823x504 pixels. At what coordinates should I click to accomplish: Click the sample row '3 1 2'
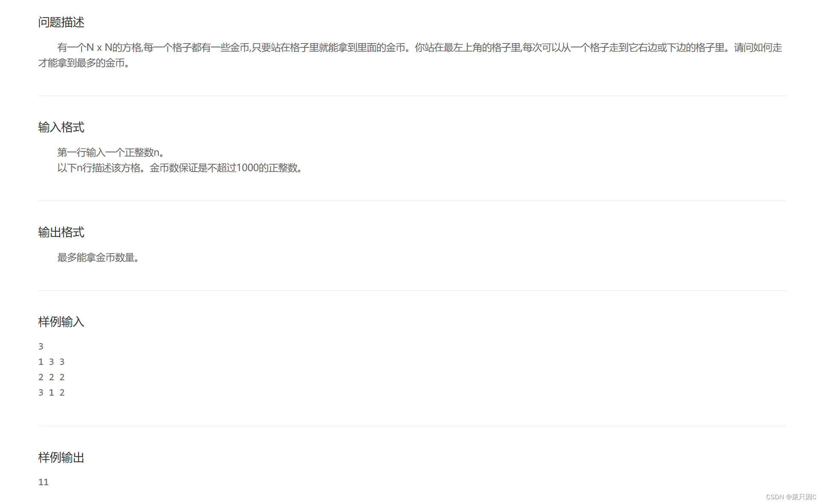tap(51, 393)
